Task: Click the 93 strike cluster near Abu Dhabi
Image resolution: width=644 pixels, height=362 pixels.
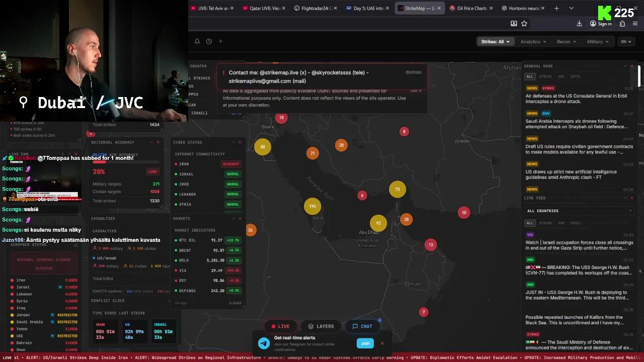Action: pyautogui.click(x=378, y=224)
